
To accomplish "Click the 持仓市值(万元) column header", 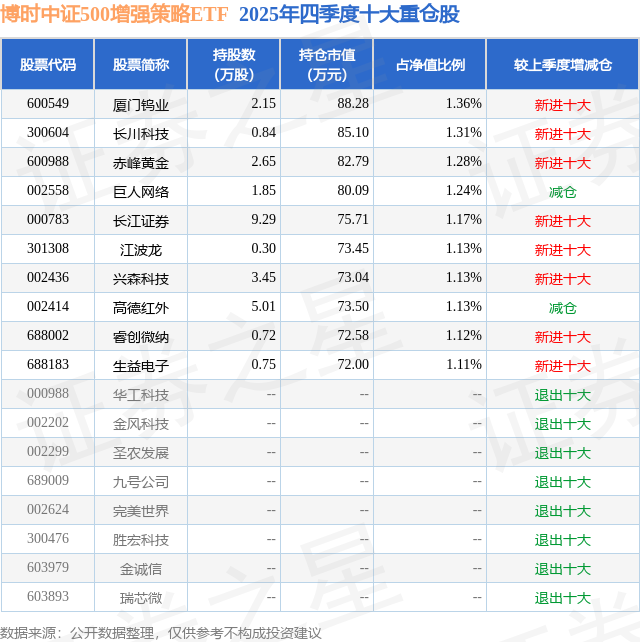I will 327,65.
